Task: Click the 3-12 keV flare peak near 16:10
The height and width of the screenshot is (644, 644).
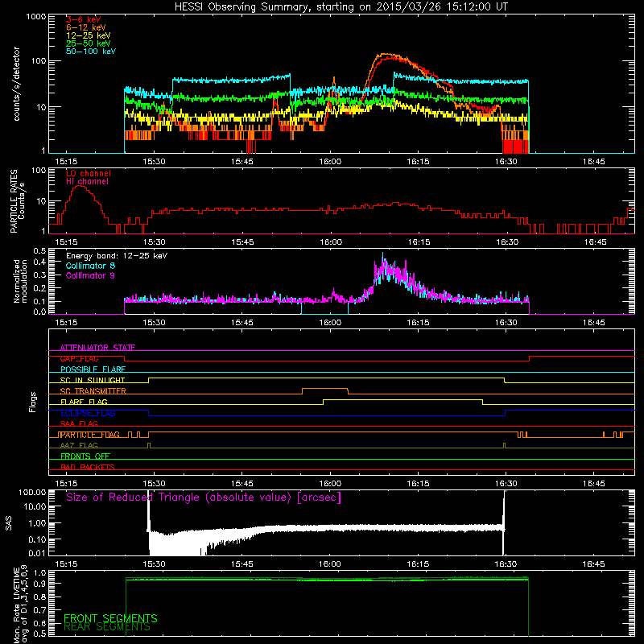Action: click(387, 56)
